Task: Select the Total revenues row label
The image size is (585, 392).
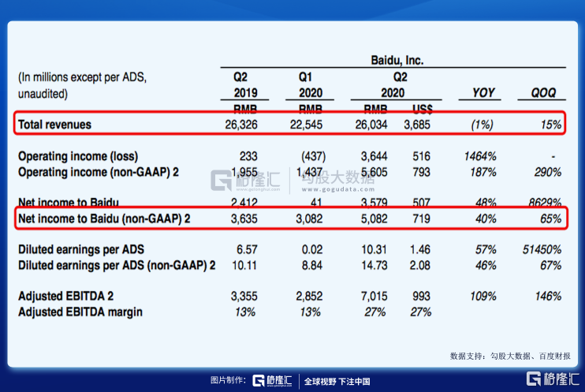Action: tap(54, 125)
